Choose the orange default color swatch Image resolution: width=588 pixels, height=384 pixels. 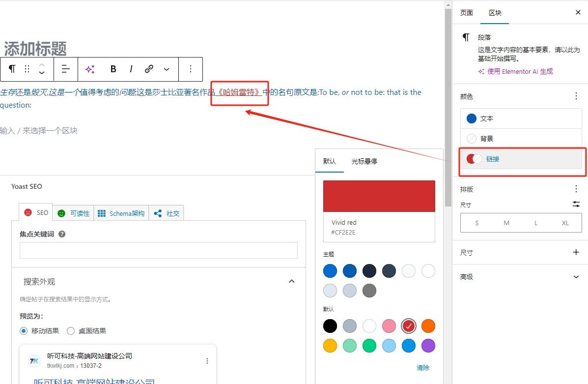click(428, 326)
